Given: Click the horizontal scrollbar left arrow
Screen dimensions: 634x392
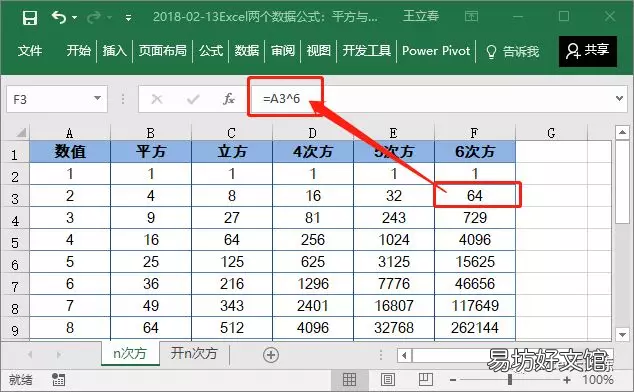Looking at the screenshot, I should click(x=404, y=356).
